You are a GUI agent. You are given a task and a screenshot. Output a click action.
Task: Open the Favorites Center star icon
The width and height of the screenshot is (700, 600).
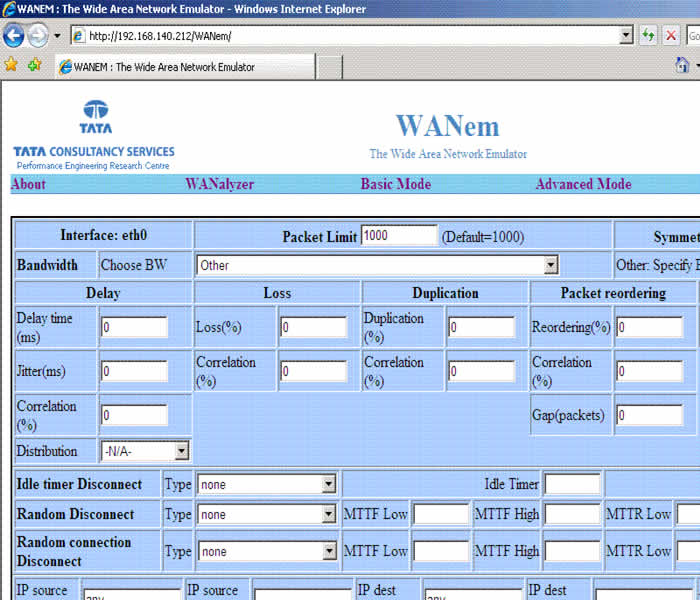pos(11,65)
